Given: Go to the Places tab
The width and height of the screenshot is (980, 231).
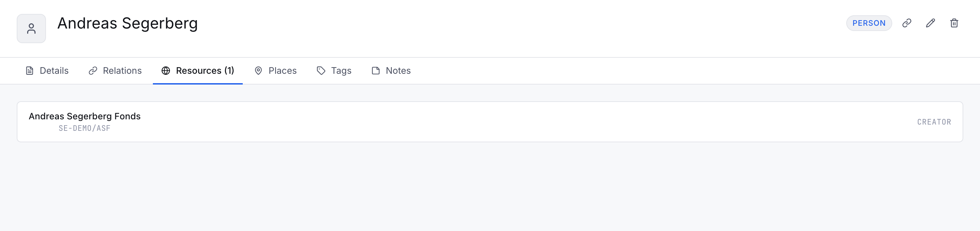Looking at the screenshot, I should 275,71.
